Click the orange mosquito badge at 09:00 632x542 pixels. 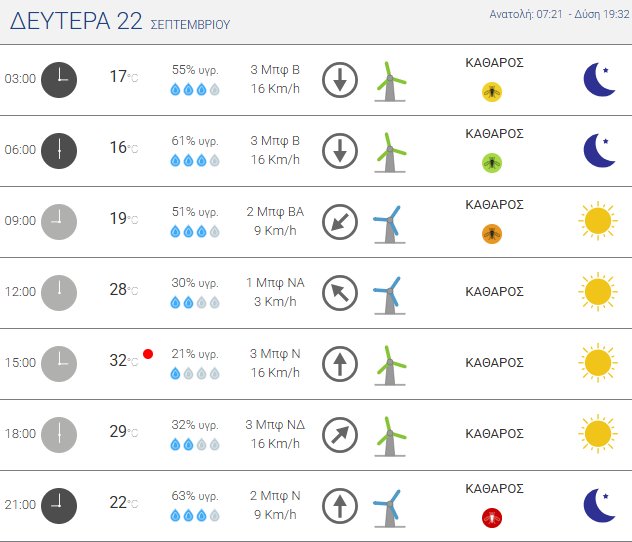click(x=491, y=233)
